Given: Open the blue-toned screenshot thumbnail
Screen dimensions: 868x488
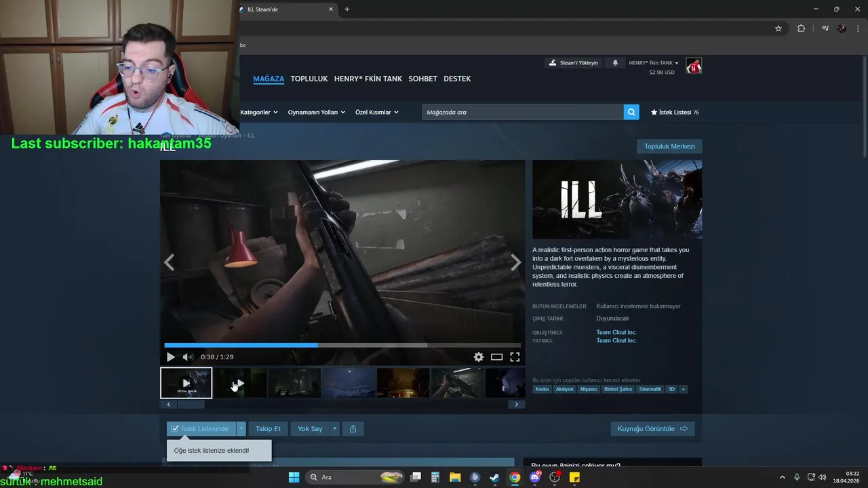Looking at the screenshot, I should click(x=349, y=383).
